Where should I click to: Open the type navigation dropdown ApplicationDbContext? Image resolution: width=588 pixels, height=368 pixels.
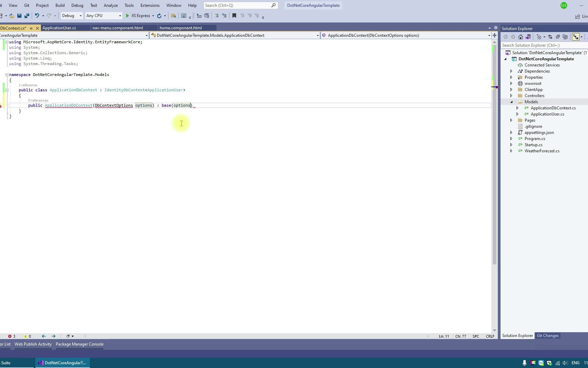tap(235, 35)
